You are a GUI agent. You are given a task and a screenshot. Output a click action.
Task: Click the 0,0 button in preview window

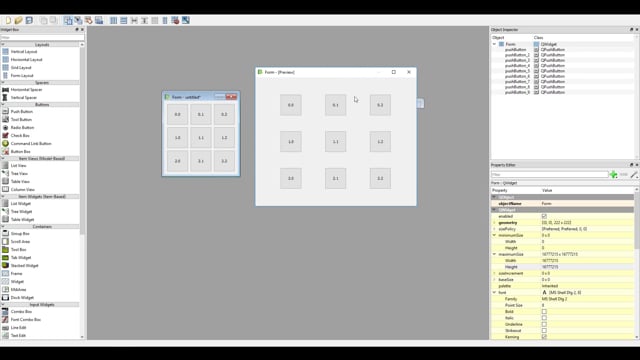[x=291, y=105]
